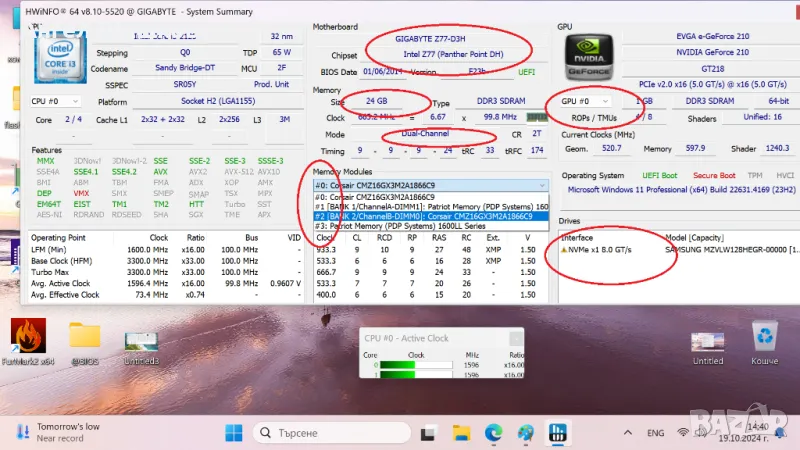Viewport: 800px width, 450px height.
Task: Open Microsoft Edge from the taskbar
Action: [493, 433]
